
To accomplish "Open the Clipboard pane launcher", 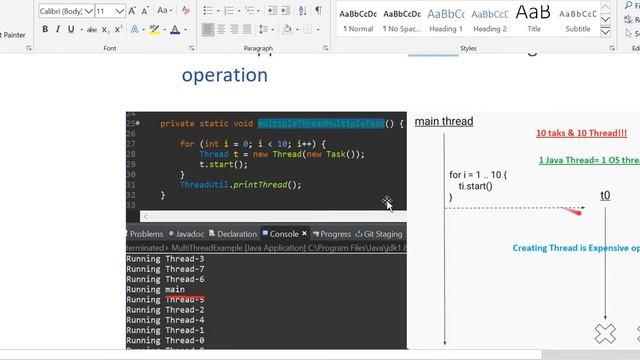I will (x=29, y=48).
